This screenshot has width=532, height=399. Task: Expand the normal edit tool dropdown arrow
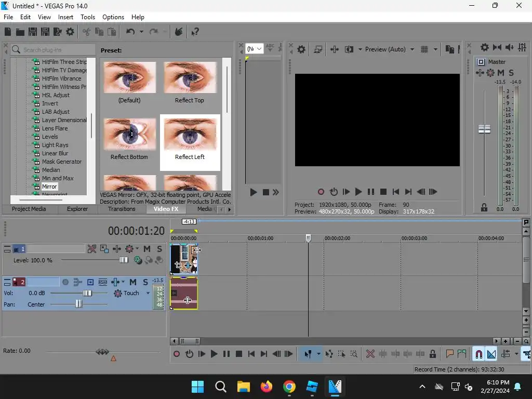coord(318,354)
